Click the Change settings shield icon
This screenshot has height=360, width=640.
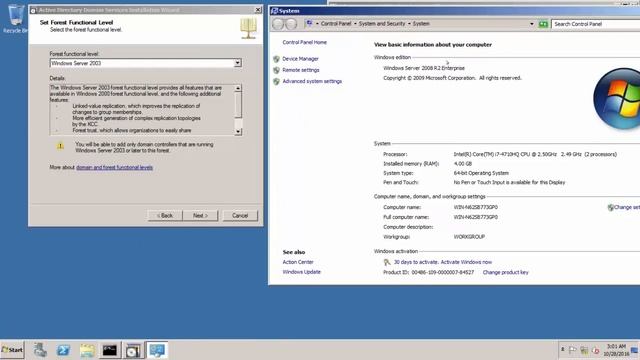point(611,207)
